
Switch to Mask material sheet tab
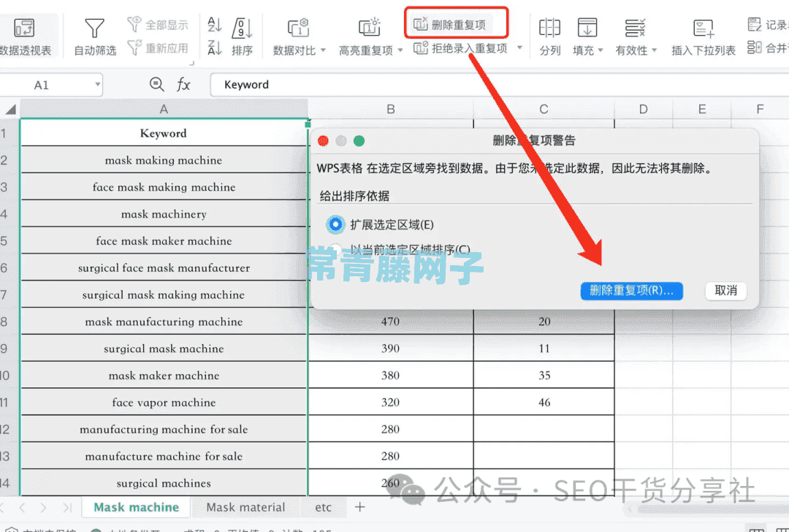tap(245, 507)
